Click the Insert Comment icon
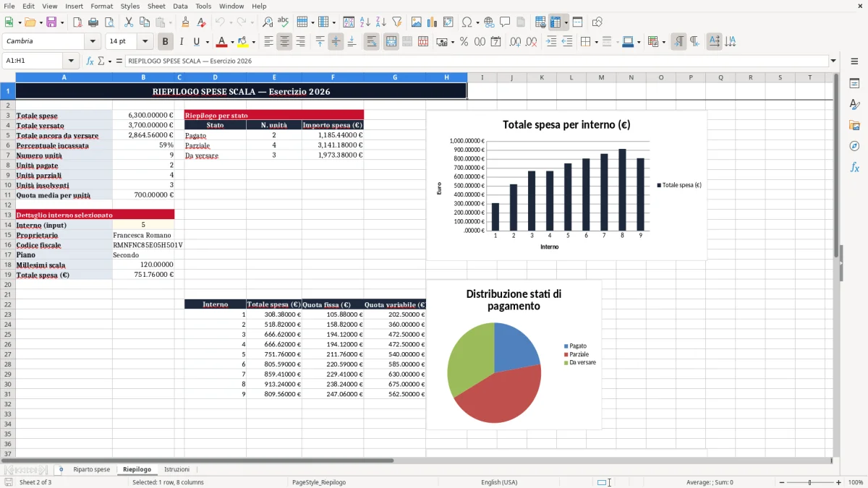The height and width of the screenshot is (488, 868). coord(505,22)
